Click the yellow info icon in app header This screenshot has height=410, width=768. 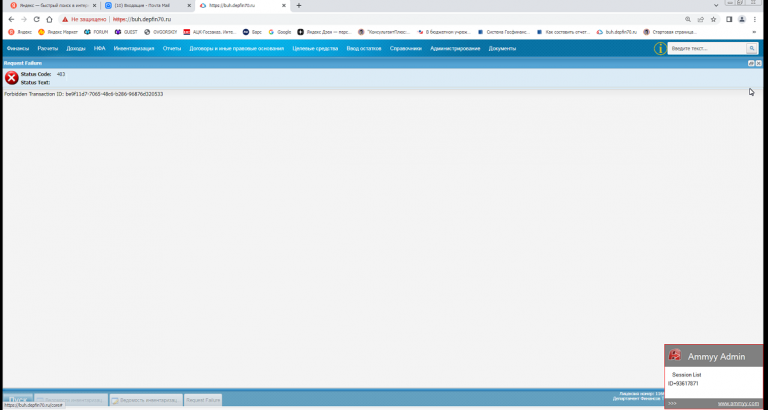[660, 48]
